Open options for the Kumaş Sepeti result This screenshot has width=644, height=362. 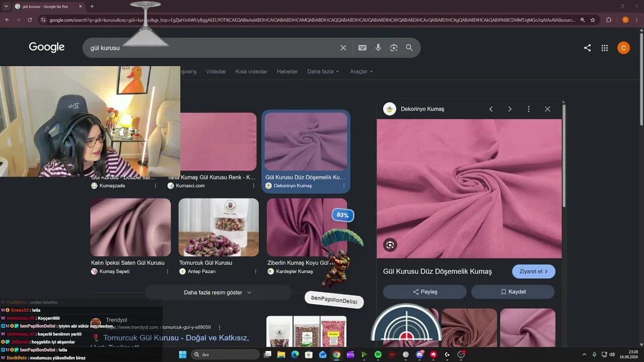(x=168, y=271)
